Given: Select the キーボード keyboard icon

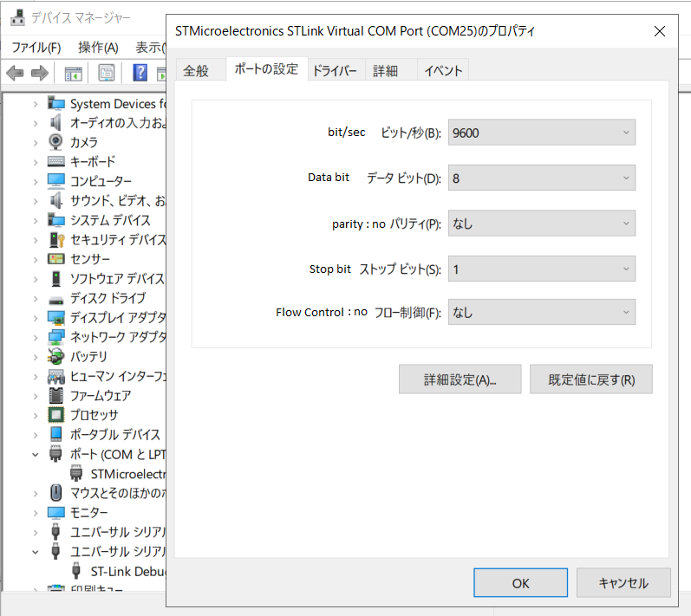Looking at the screenshot, I should pos(56,162).
